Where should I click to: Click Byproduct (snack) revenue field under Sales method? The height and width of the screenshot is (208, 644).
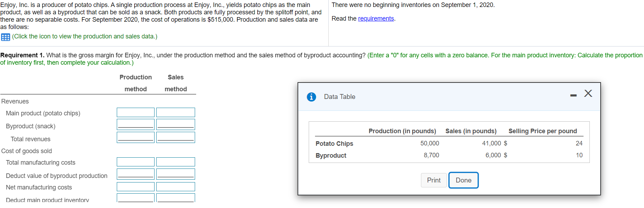click(x=176, y=124)
